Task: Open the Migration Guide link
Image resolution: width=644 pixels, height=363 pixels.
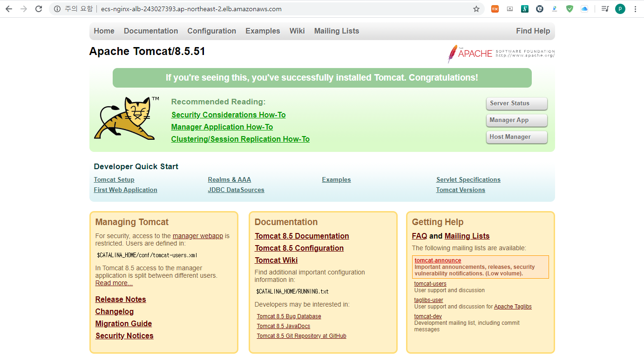Action: (124, 324)
